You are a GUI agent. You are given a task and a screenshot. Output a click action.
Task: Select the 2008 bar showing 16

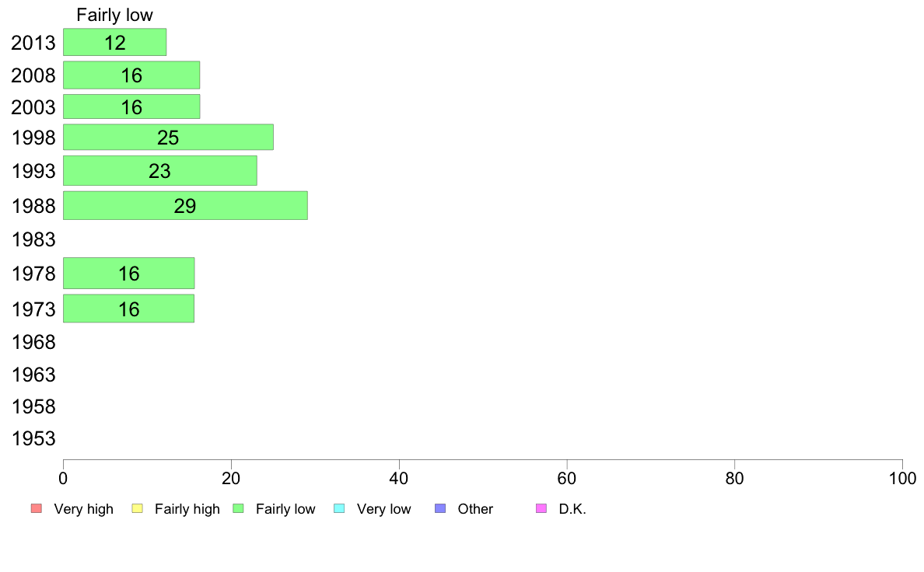(x=131, y=75)
